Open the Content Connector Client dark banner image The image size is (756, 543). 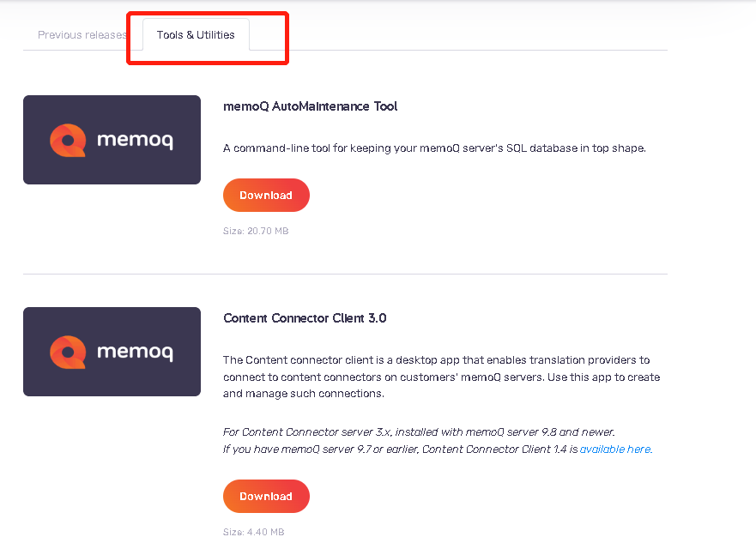pos(112,352)
